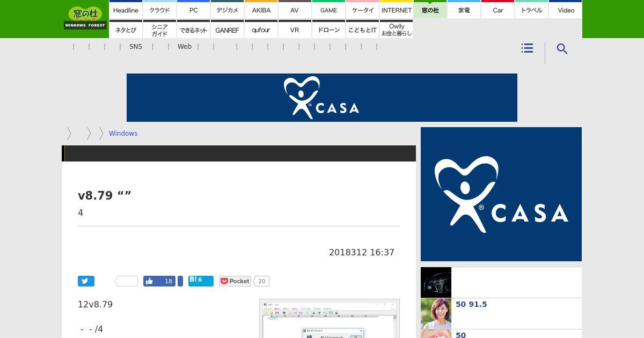644x338 pixels.
Task: Open the search magnifier icon
Action: click(562, 49)
